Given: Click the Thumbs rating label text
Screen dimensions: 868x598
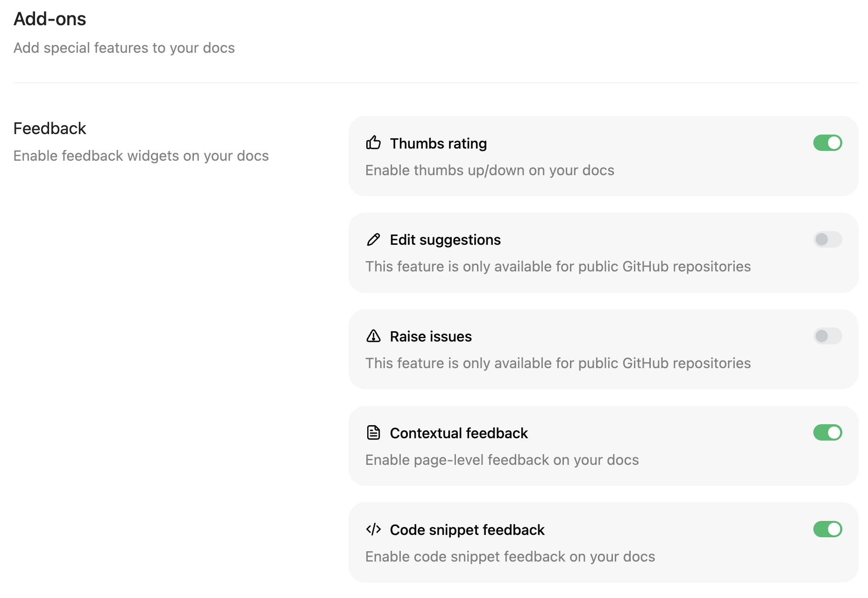Looking at the screenshot, I should (438, 143).
